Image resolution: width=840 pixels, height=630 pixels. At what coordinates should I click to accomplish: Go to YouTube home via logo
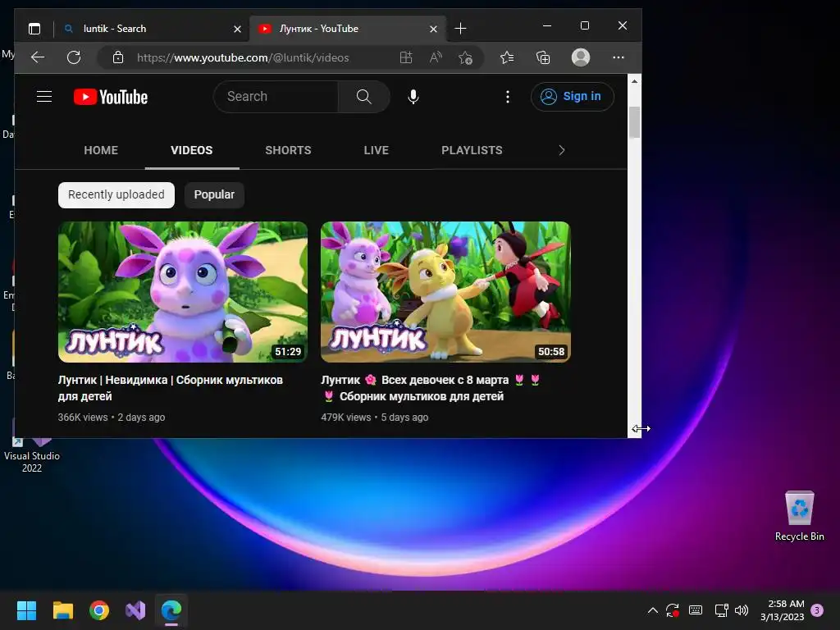tap(111, 97)
